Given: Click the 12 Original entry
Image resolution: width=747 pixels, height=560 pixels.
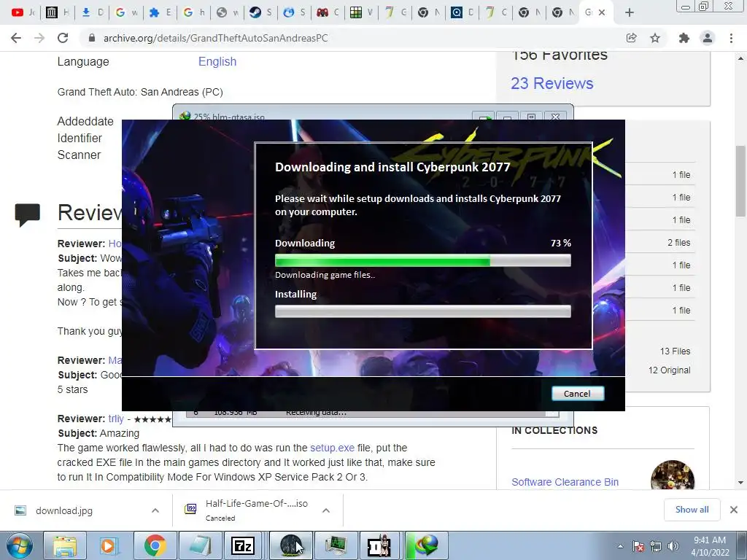Looking at the screenshot, I should click(669, 370).
